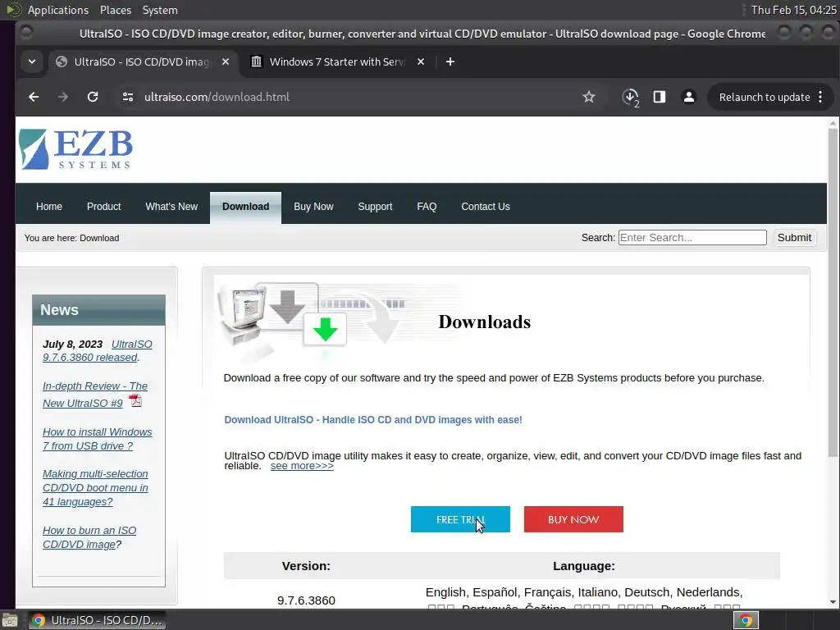Click the FREE TRIAL button
Screen dimensions: 840x630
460,519
